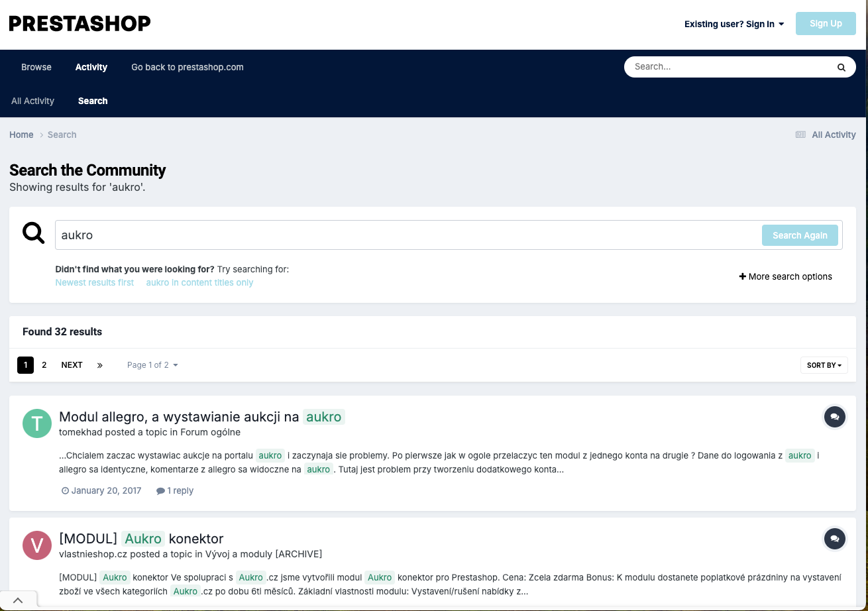This screenshot has width=868, height=611.
Task: Click the vlastnieshop.cz author name
Action: [93, 554]
